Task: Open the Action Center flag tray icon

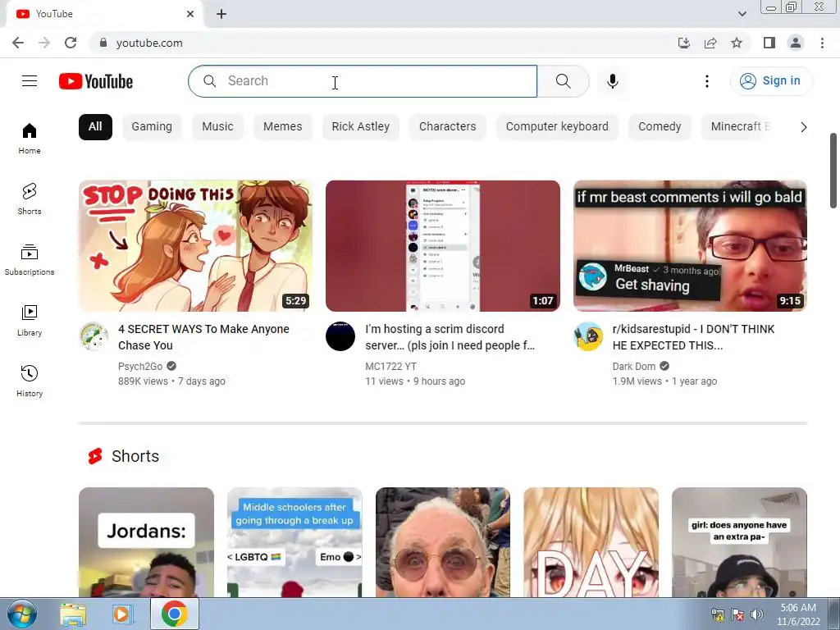Action: (x=737, y=614)
